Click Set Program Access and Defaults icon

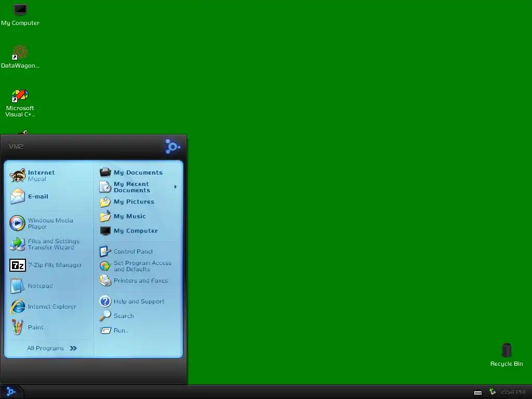(x=105, y=266)
